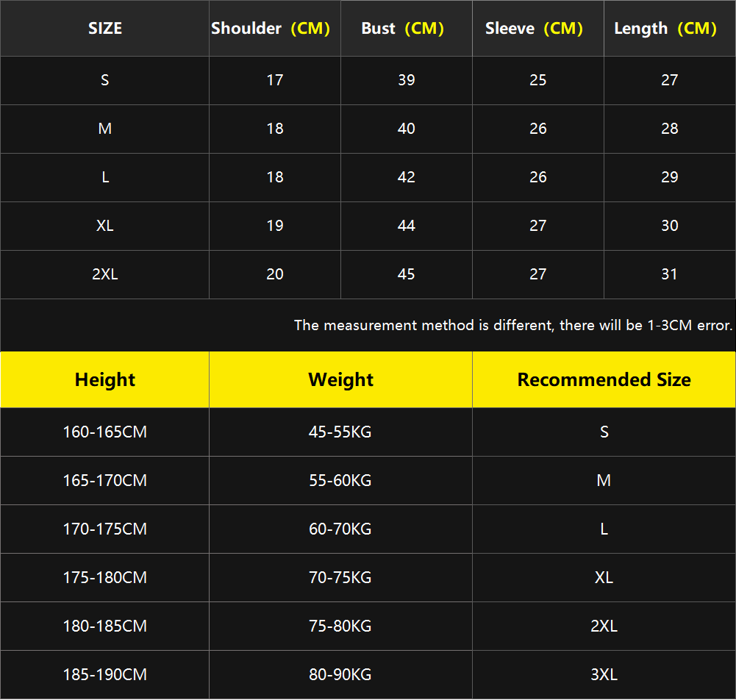Select height 160-165CM
The image size is (736, 700).
click(105, 432)
